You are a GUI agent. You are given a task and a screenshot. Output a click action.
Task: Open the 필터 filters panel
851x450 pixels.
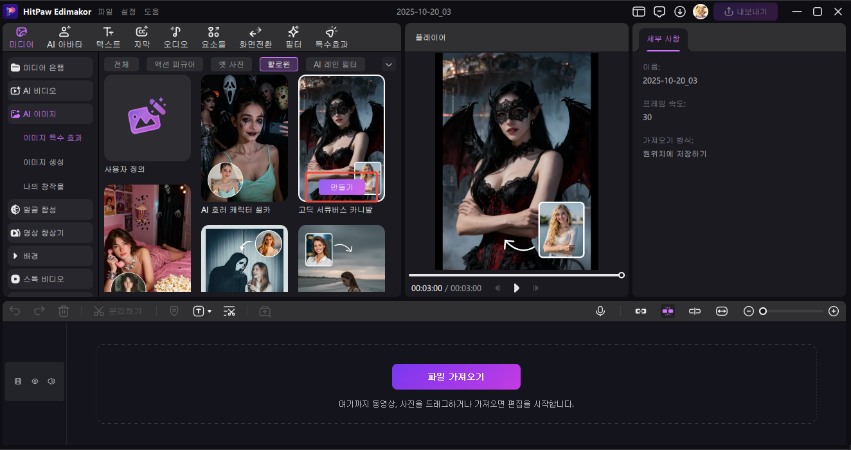tap(293, 38)
